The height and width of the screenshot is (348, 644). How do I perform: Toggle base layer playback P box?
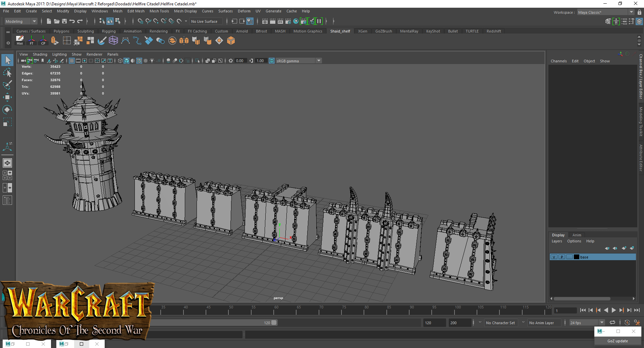click(562, 257)
